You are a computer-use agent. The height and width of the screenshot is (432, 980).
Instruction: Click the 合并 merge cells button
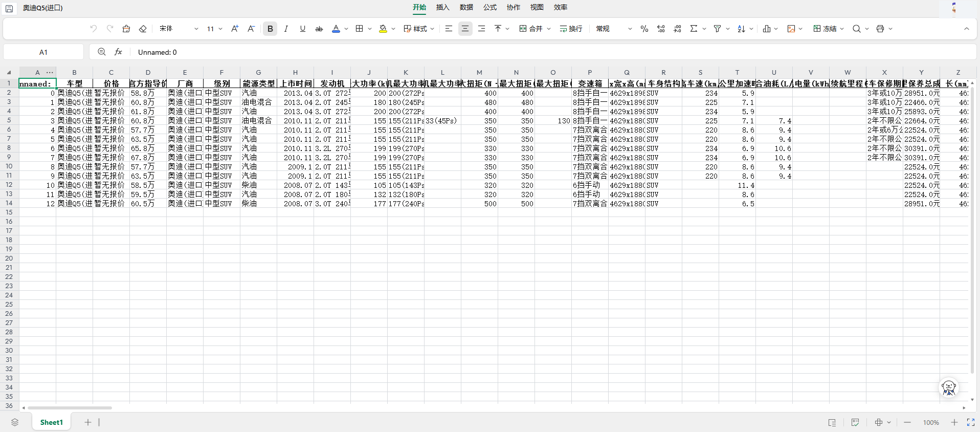click(x=531, y=29)
